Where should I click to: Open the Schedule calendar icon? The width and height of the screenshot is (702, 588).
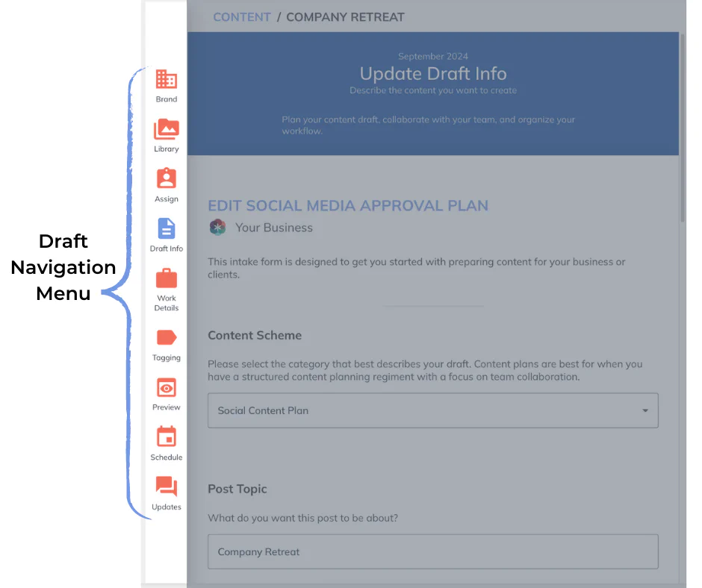166,437
